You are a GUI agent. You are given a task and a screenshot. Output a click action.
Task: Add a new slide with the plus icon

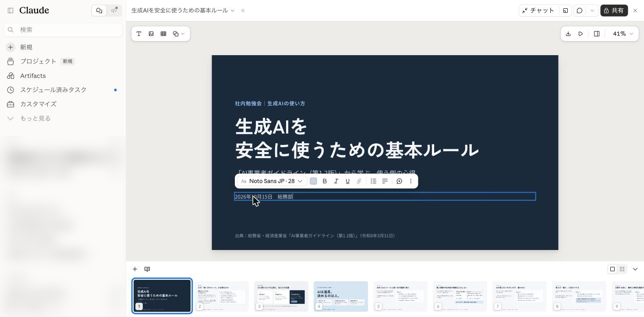point(135,269)
